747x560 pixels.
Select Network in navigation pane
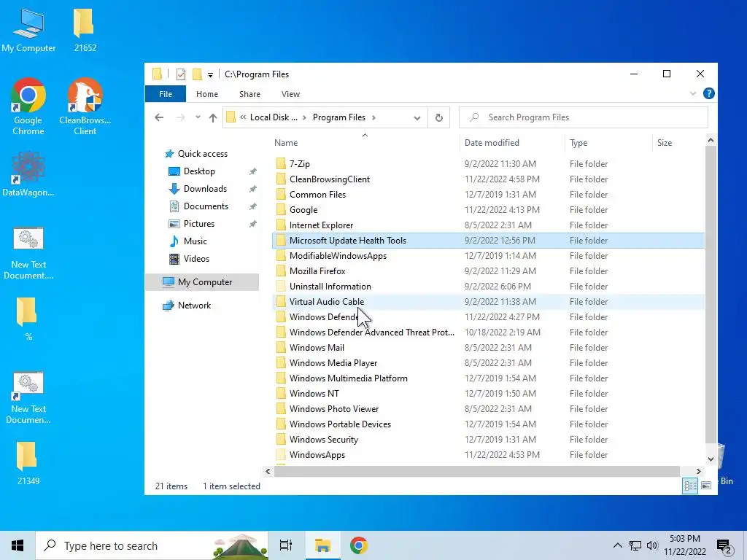coord(194,306)
